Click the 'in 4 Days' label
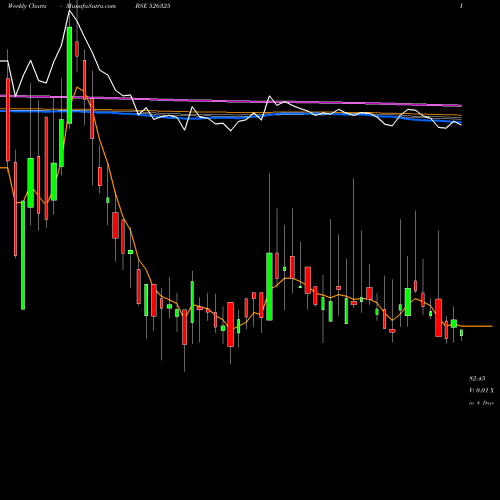This screenshot has height=500, width=500. pos(481,403)
